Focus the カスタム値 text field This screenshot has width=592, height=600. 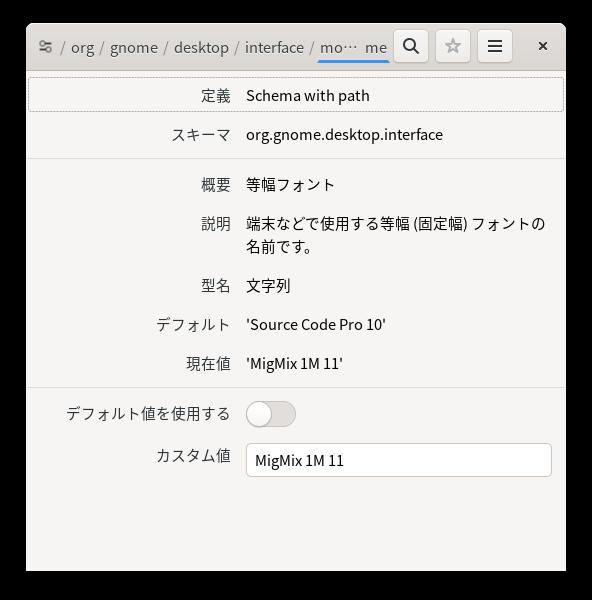tap(399, 460)
